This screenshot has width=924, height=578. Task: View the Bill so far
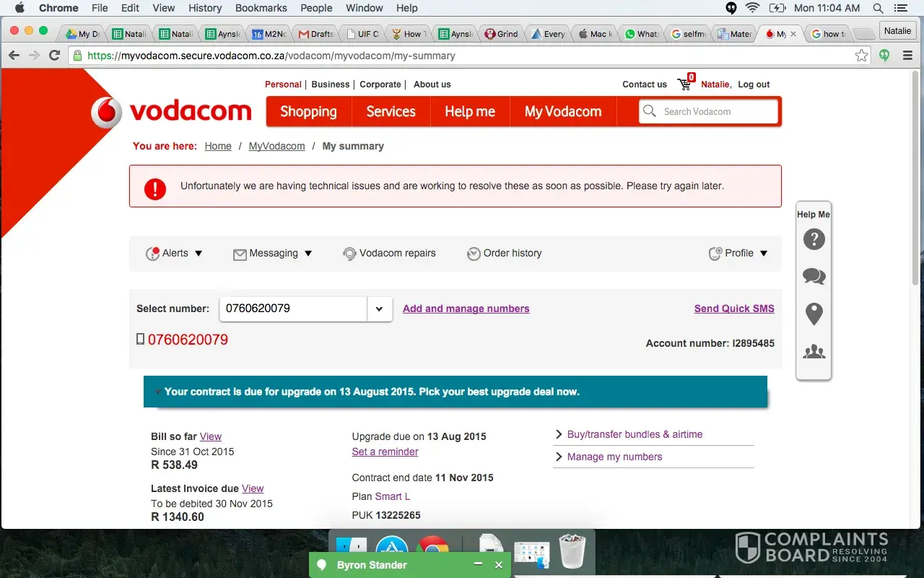coord(211,436)
